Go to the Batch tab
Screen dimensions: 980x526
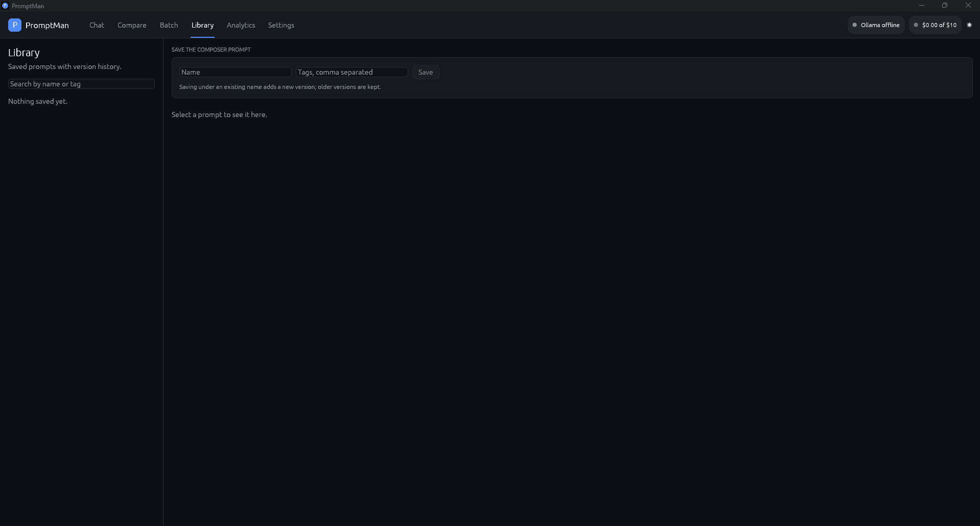tap(169, 25)
